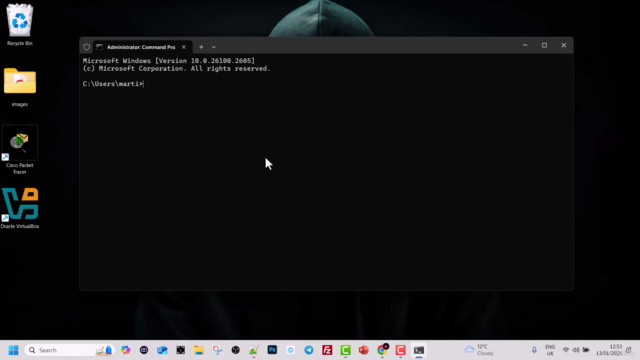The image size is (640, 360).
Task: Open red C app icon in taskbar
Action: point(400,350)
